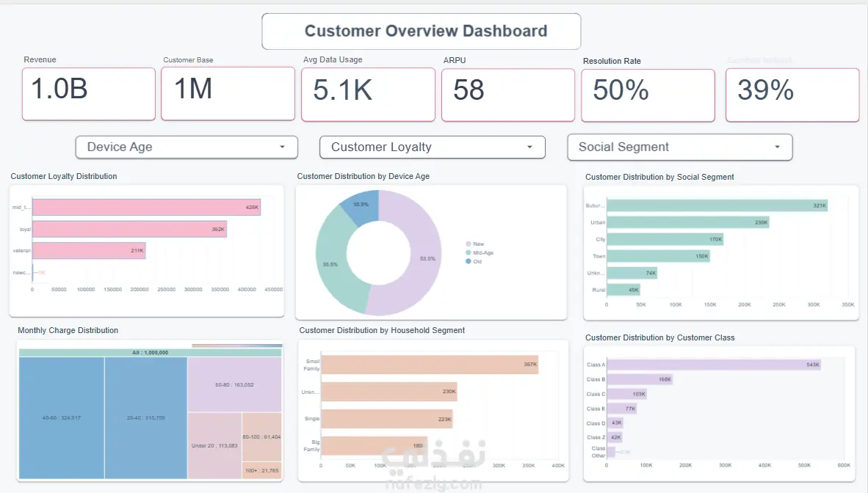
Task: Select the mid_t loyalty bar 426K
Action: [147, 207]
